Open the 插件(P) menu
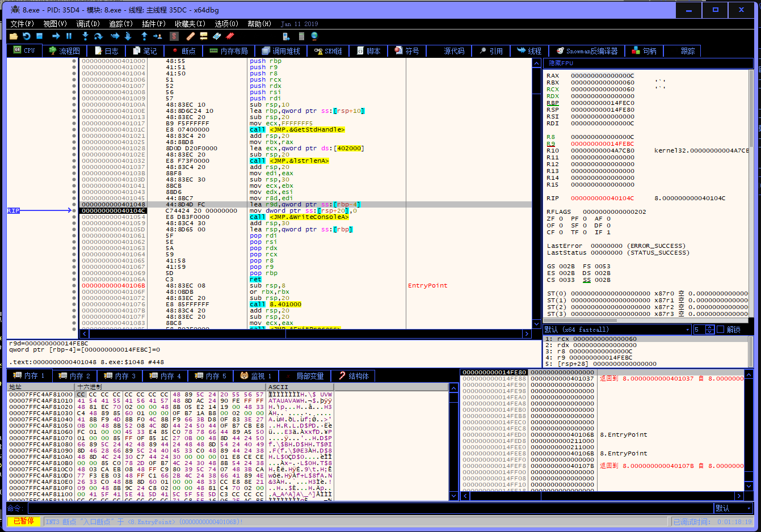Screen dimensions: 761x532 154,24
